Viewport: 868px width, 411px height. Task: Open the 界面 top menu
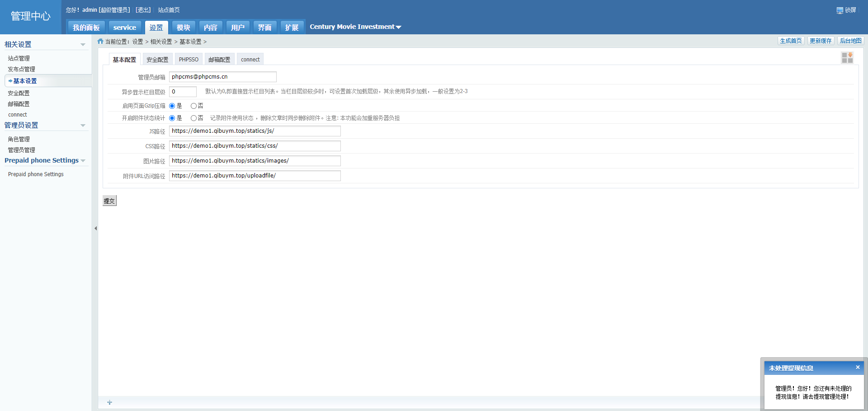coord(265,28)
